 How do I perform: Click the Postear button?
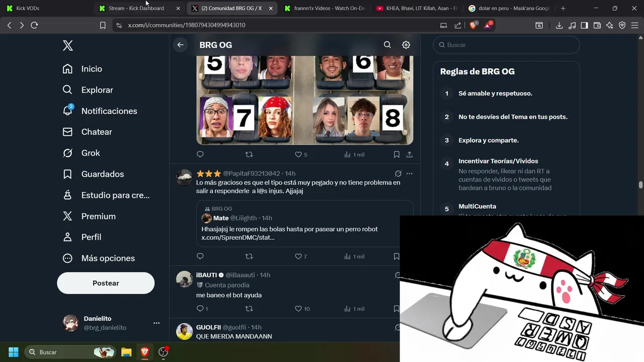[x=106, y=283]
